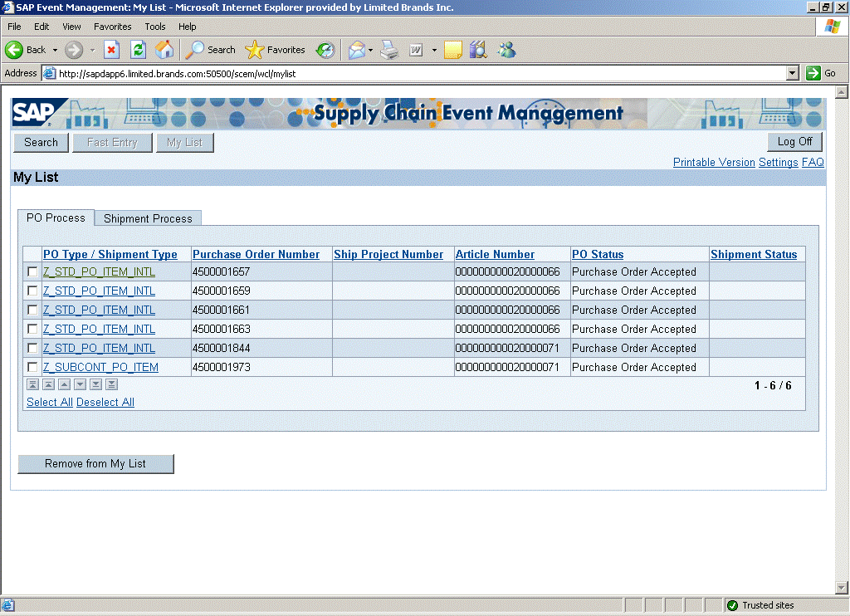Click the Select All link
This screenshot has height=616, width=850.
coord(49,402)
